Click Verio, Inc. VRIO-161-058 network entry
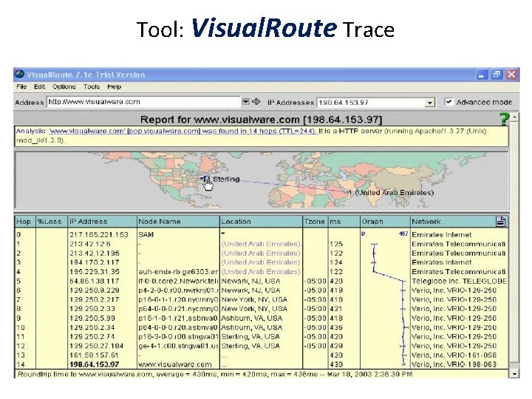The height and width of the screenshot is (399, 532). pos(454,355)
